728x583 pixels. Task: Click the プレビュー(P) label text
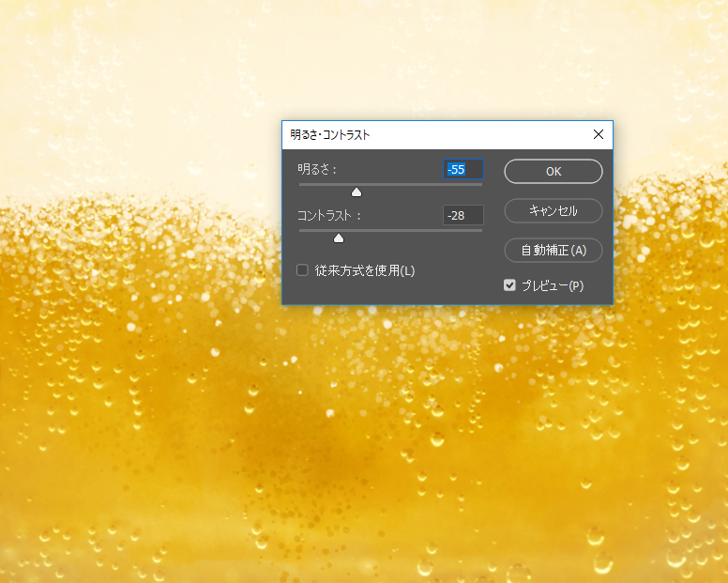point(552,285)
